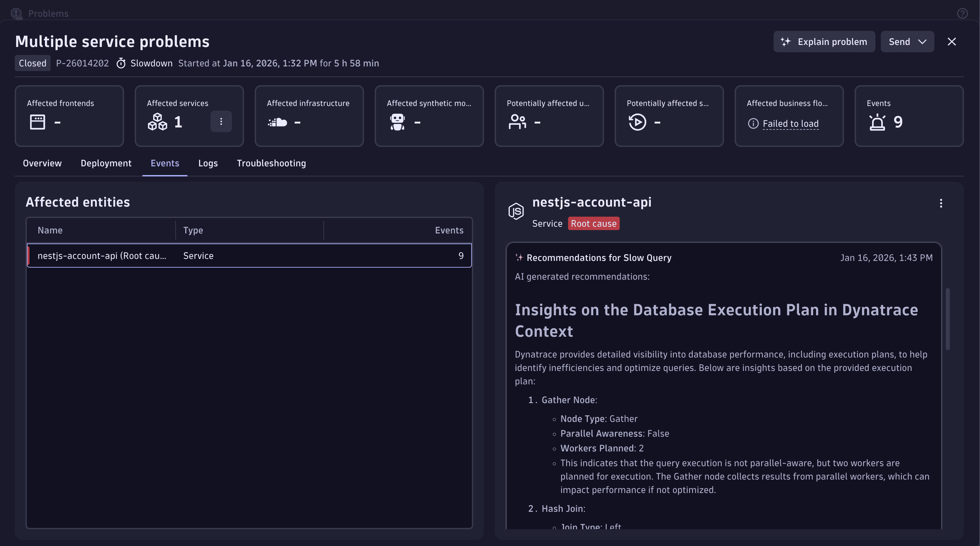Click the Explain problem button
This screenshot has height=546, width=980.
click(824, 42)
